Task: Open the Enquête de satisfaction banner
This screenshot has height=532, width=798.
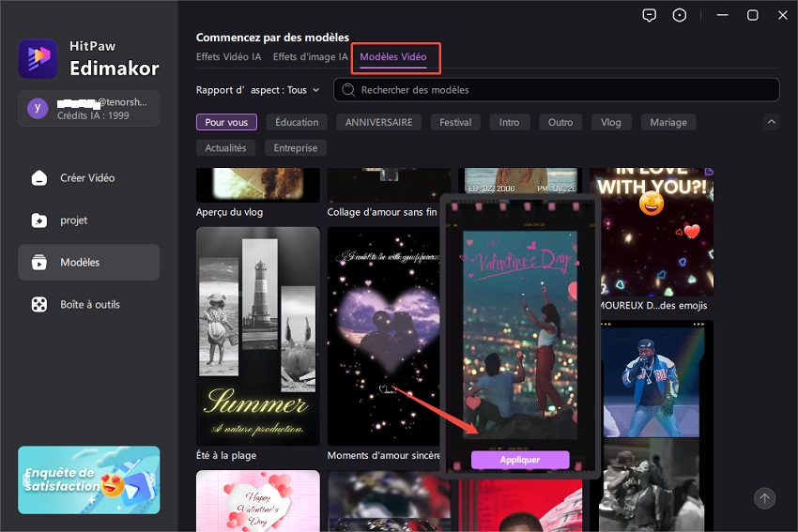Action: (x=89, y=479)
